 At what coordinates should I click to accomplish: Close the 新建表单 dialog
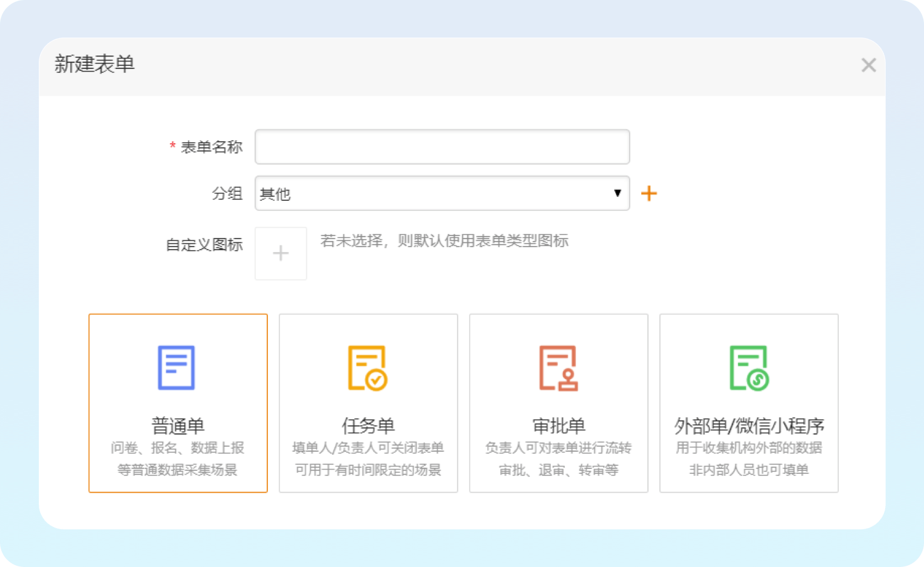(869, 65)
